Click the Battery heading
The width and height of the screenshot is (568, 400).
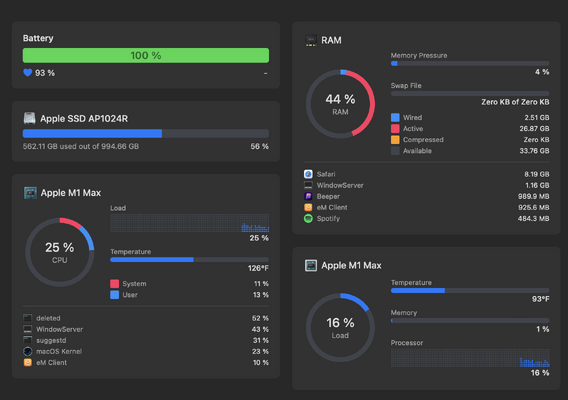[x=38, y=38]
